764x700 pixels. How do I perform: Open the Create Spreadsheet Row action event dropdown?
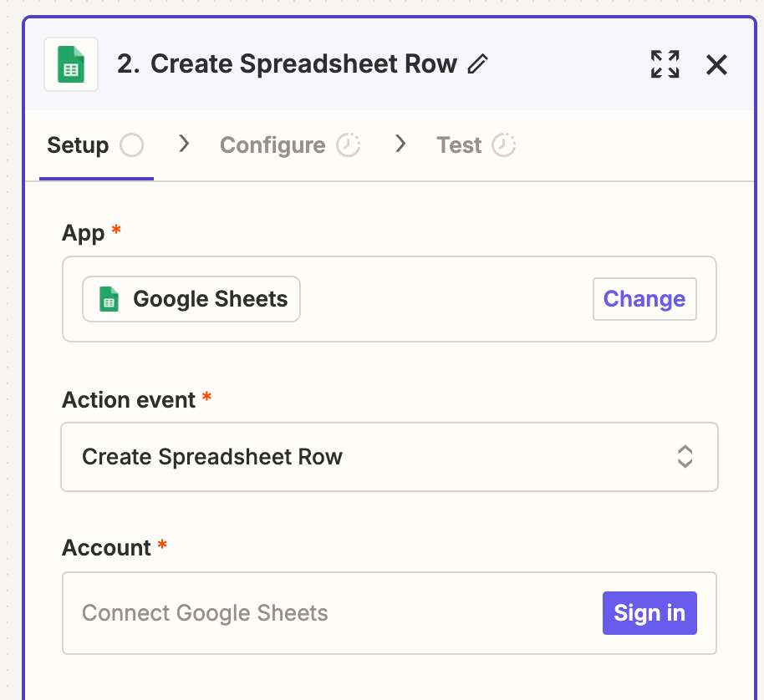pyautogui.click(x=368, y=457)
